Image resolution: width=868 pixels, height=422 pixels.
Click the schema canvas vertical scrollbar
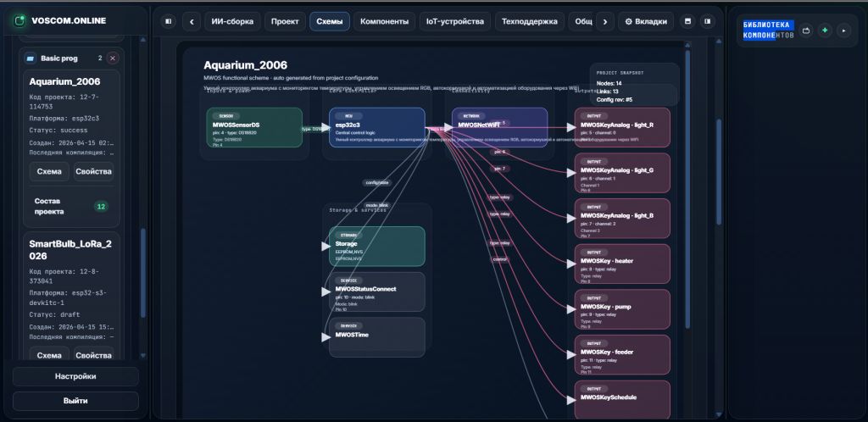click(687, 188)
